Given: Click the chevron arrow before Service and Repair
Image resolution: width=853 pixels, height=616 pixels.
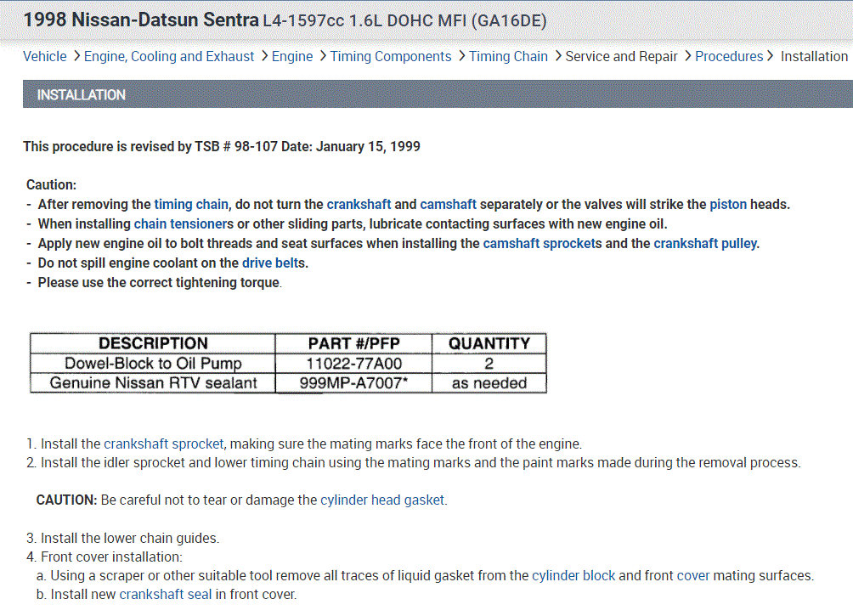Looking at the screenshot, I should (x=557, y=56).
